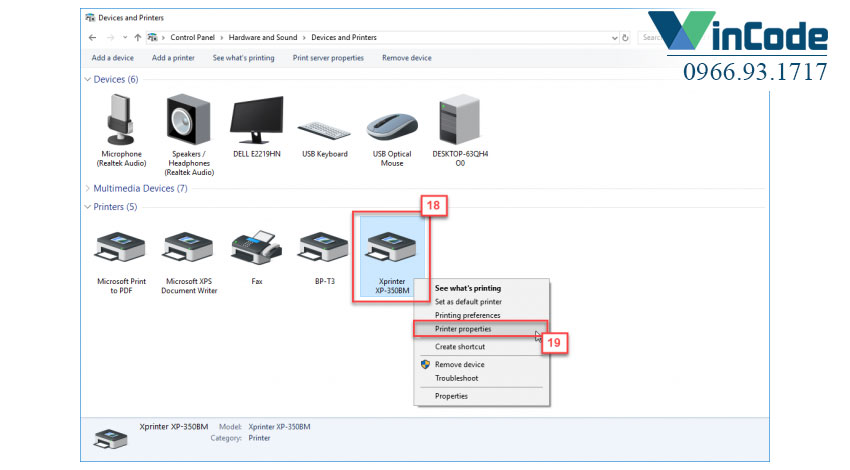Open Print server properties command
Image resolution: width=850 pixels, height=470 pixels.
click(x=328, y=58)
